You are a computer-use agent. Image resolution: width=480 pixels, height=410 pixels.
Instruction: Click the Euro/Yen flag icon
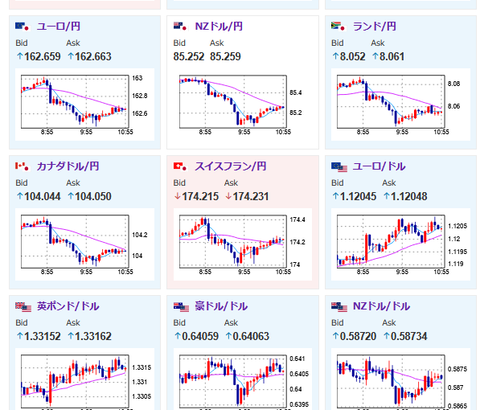click(22, 26)
